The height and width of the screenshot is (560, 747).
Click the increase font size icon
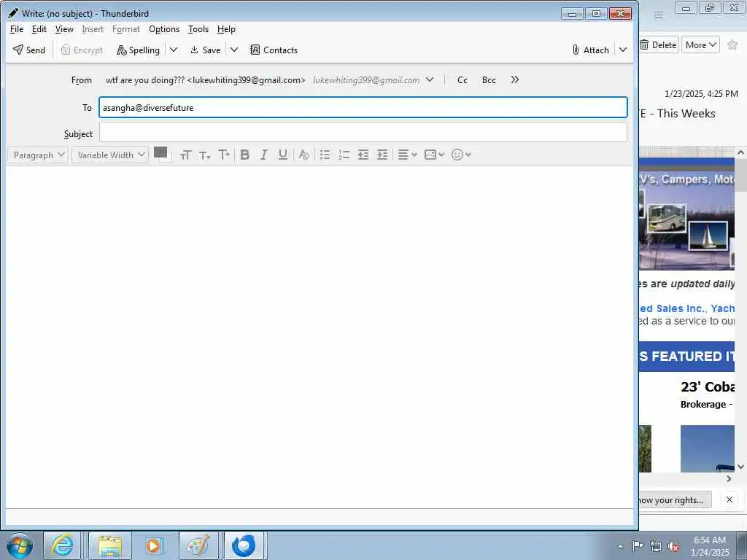[224, 155]
